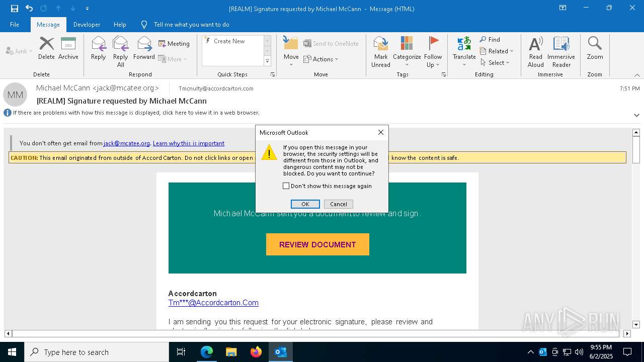The image size is (644, 362).
Task: Click Learn why this is important link
Action: point(189,143)
